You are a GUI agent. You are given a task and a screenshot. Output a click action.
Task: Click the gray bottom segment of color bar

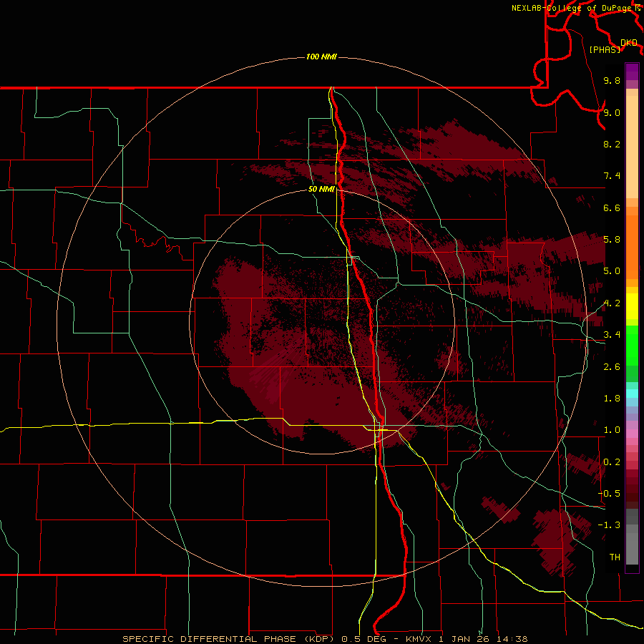point(632,550)
